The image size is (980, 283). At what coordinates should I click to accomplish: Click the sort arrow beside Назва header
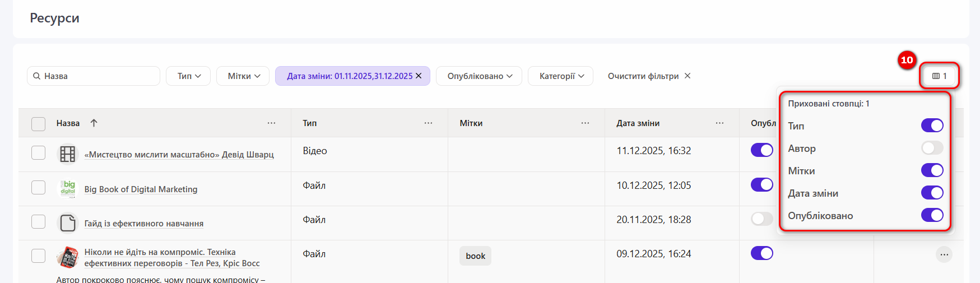coord(94,123)
